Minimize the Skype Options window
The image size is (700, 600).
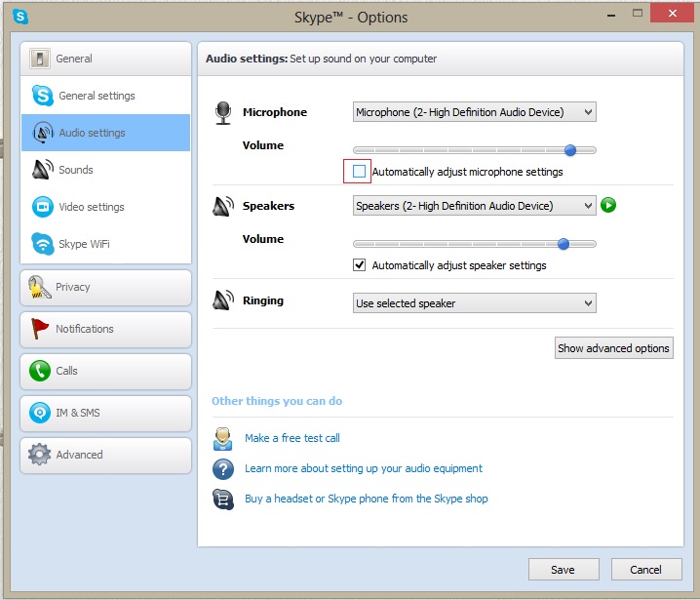(x=611, y=15)
